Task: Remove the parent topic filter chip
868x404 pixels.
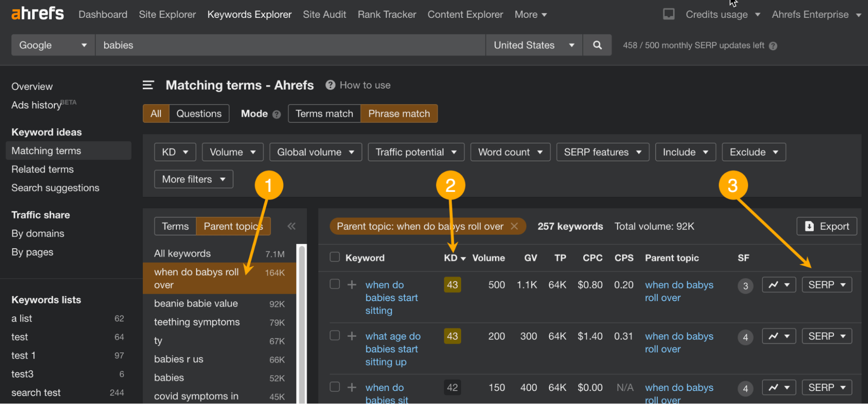Action: (x=515, y=226)
